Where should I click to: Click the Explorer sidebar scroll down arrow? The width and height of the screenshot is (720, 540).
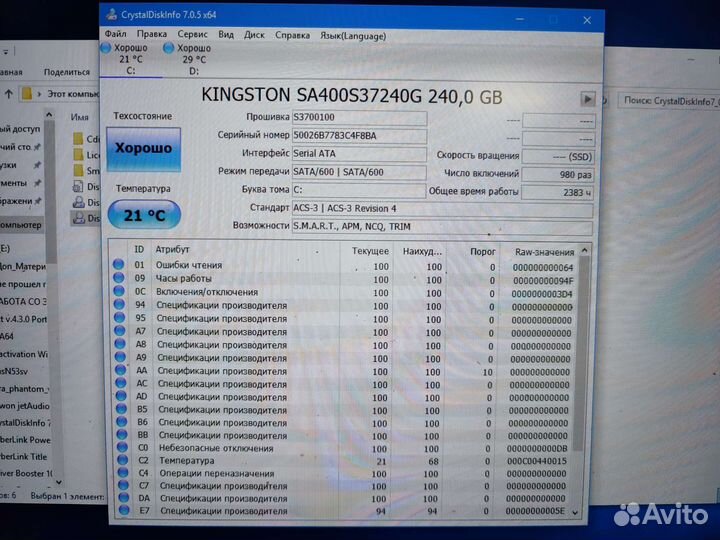point(59,482)
